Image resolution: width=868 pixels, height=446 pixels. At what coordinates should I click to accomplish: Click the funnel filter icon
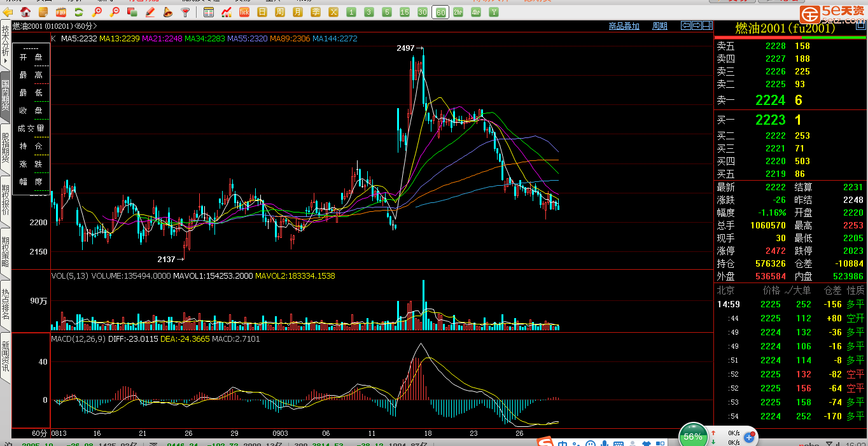[185, 12]
